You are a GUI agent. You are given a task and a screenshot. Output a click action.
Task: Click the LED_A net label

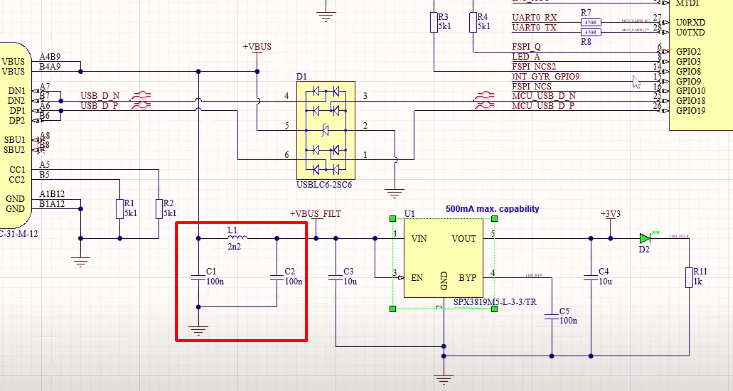click(x=526, y=57)
